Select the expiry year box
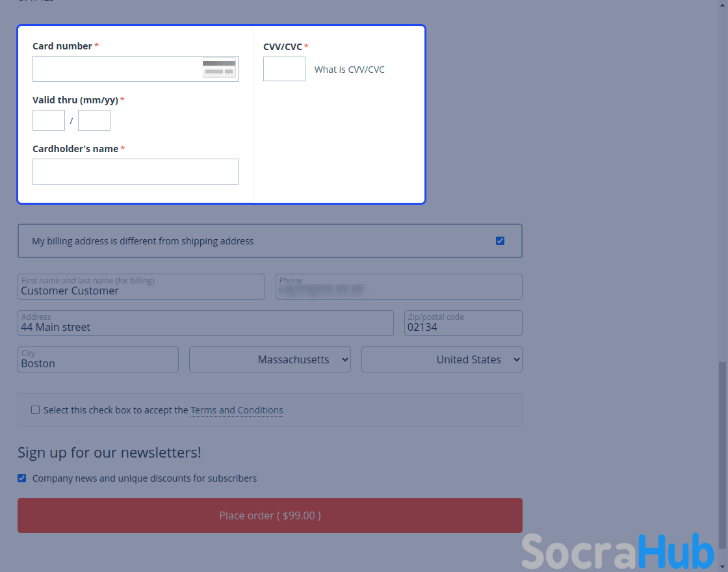This screenshot has height=572, width=728. pyautogui.click(x=94, y=120)
